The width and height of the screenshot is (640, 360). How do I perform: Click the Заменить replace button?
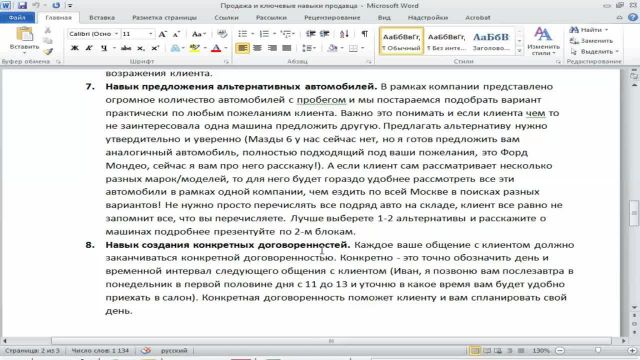click(591, 41)
